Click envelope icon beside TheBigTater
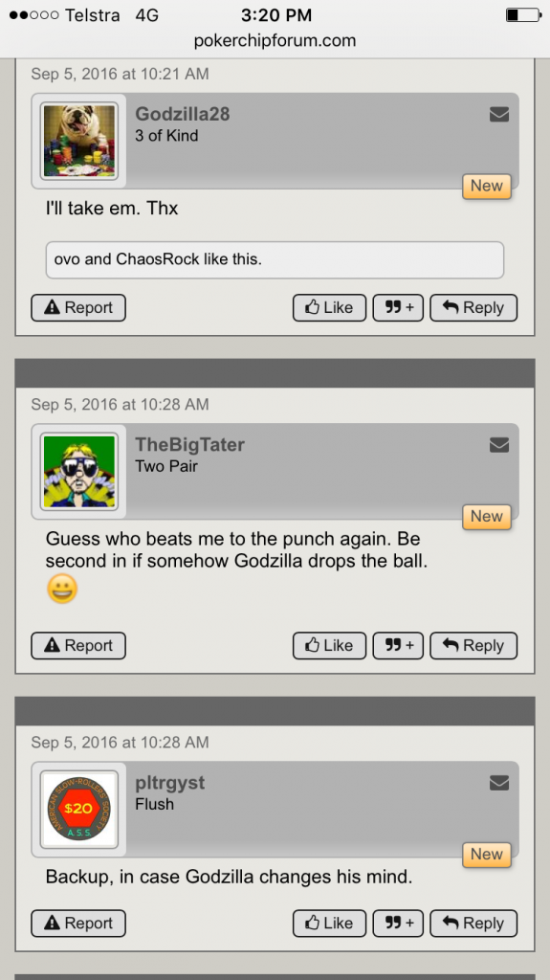 (498, 445)
